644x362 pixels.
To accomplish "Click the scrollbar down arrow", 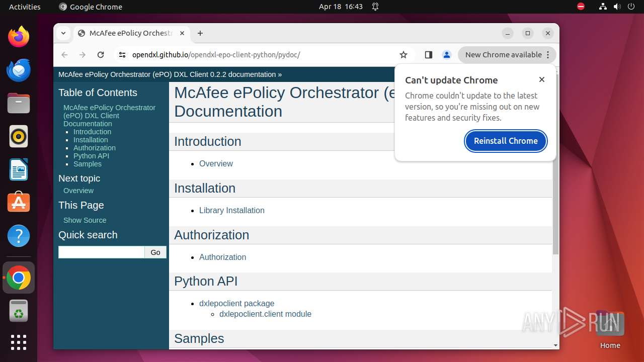I will click(x=555, y=345).
